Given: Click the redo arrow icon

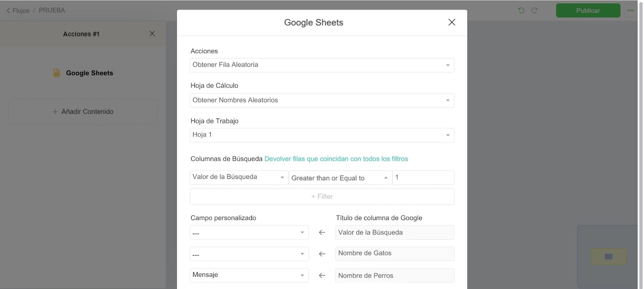Looking at the screenshot, I should 535,10.
